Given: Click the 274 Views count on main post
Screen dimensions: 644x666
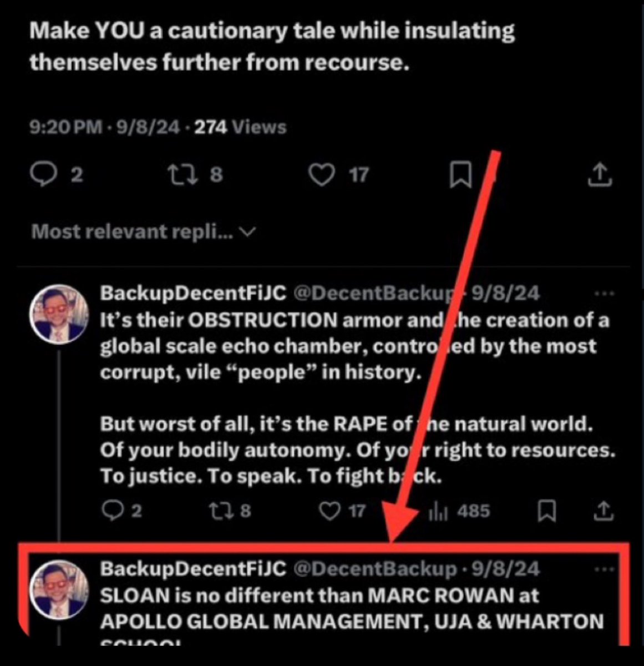Looking at the screenshot, I should click(x=240, y=128).
